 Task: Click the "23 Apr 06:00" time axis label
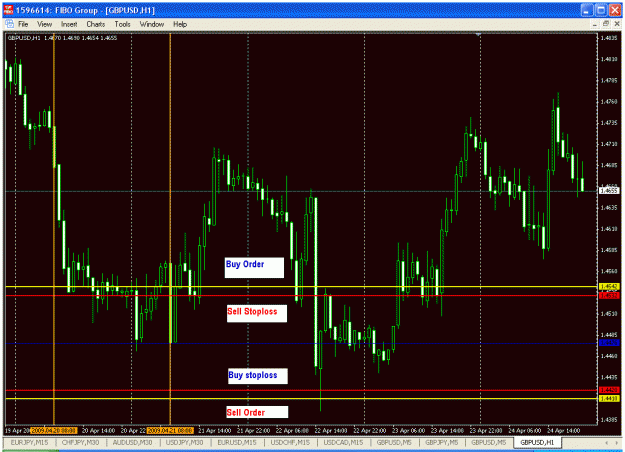pos(409,430)
